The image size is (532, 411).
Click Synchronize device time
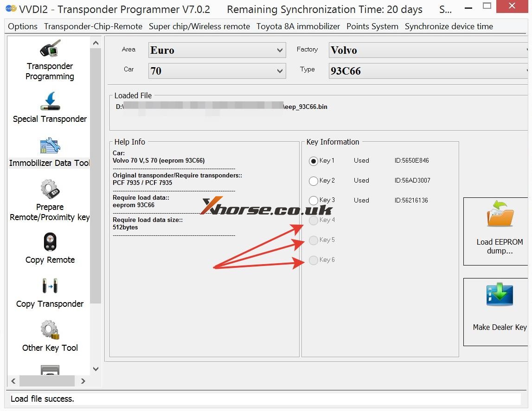[449, 26]
